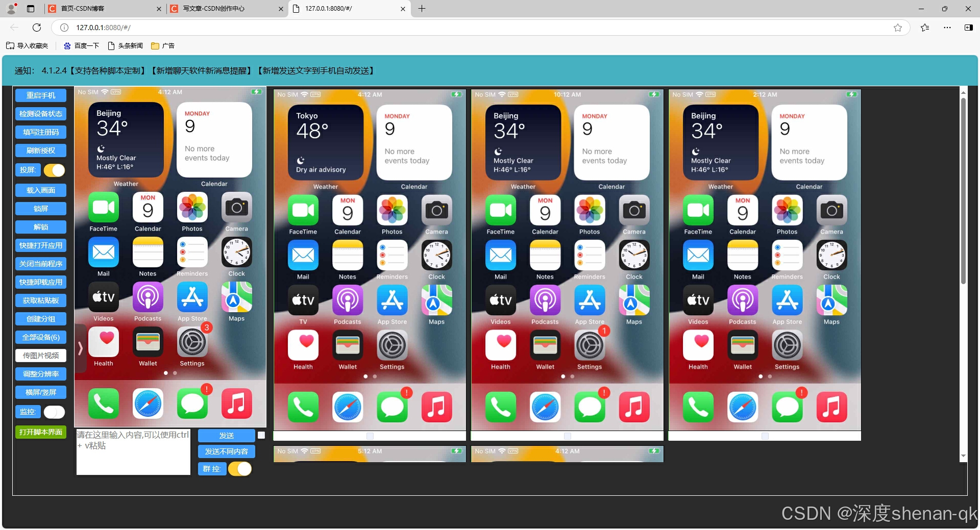
Task: Click the green 打开脚本界面 button
Action: click(41, 432)
